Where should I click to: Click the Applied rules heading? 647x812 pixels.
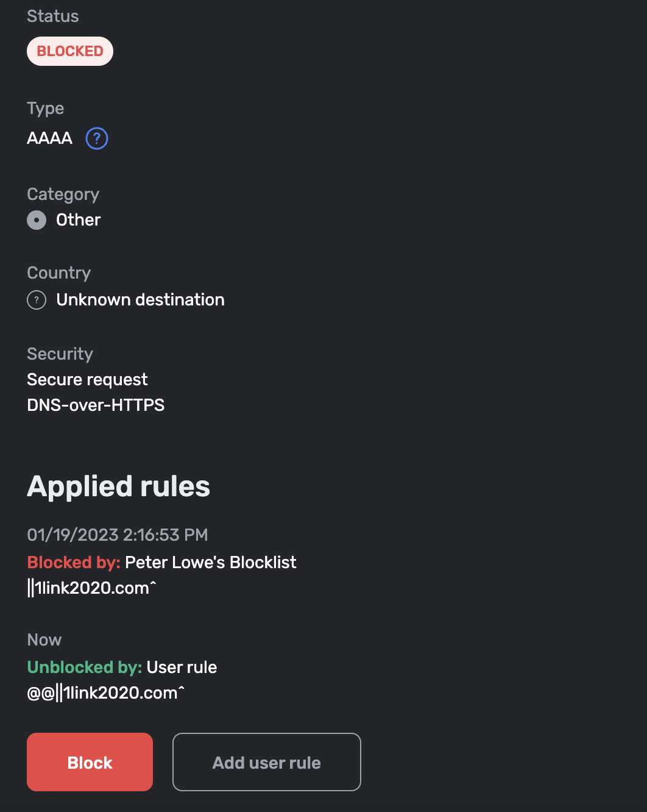click(118, 486)
